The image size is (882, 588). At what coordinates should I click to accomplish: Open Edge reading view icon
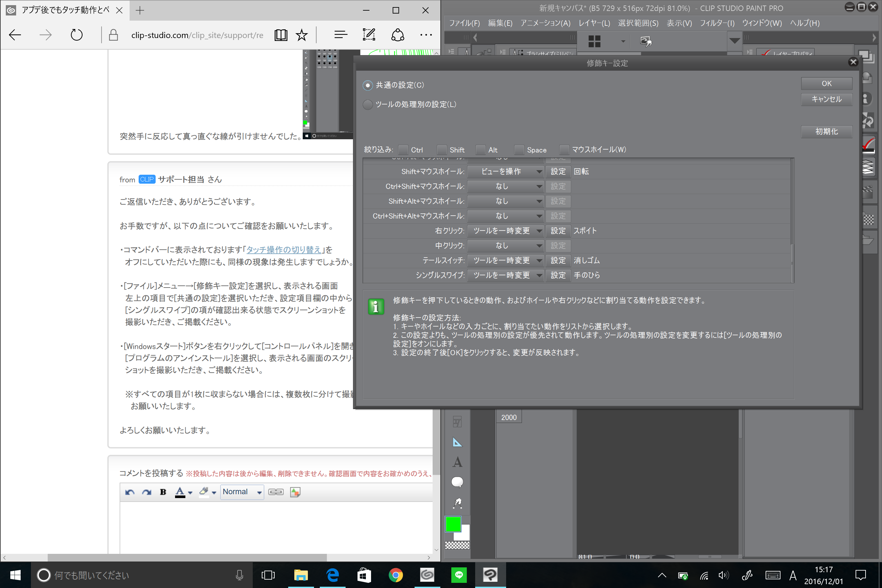pyautogui.click(x=280, y=35)
